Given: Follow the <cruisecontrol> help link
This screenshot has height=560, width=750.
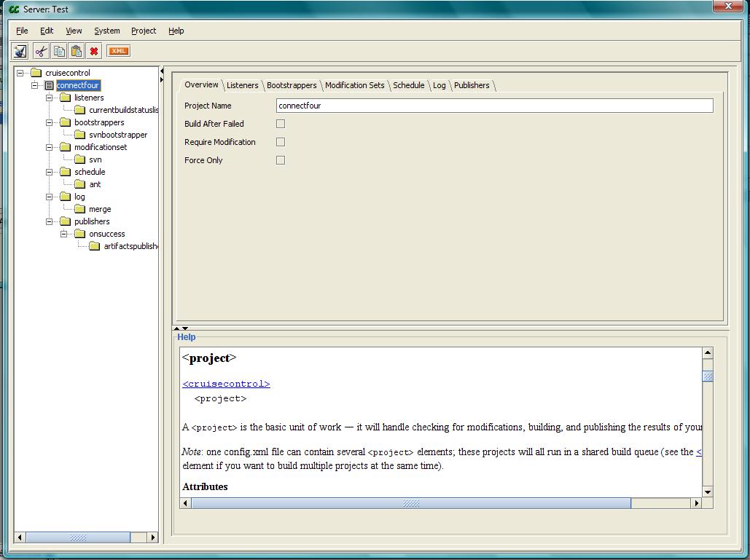Looking at the screenshot, I should coord(226,384).
